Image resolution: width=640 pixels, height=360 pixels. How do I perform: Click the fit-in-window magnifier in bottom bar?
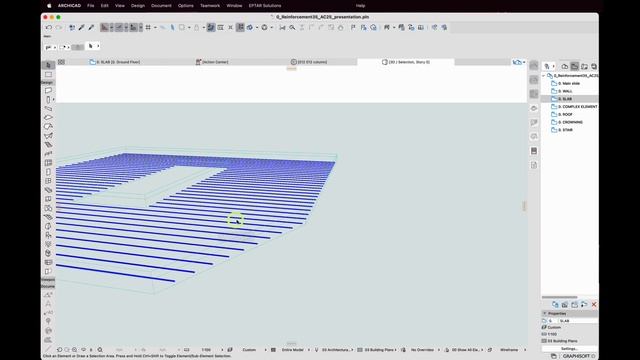tap(100, 350)
